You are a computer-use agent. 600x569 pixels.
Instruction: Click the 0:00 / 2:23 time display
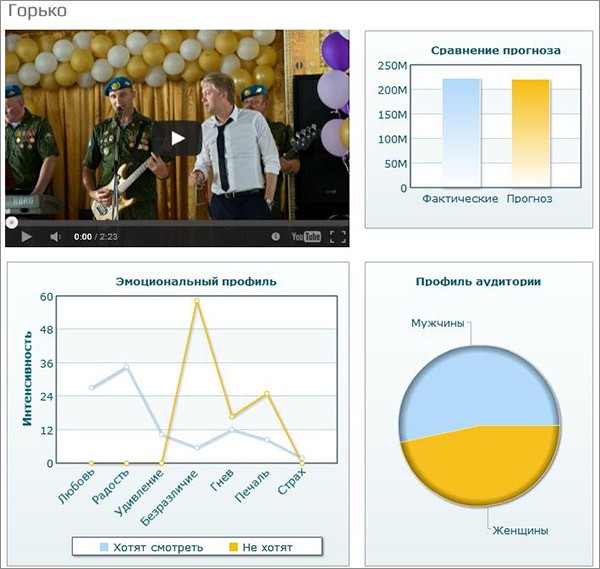pyautogui.click(x=96, y=237)
